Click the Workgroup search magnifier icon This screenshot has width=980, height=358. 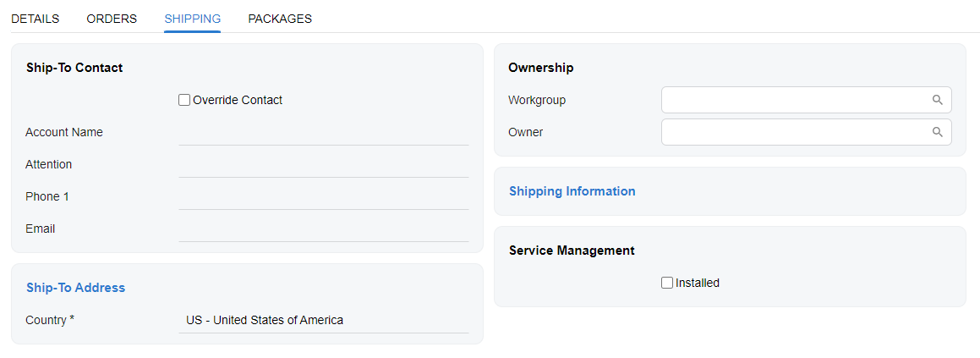[x=937, y=100]
